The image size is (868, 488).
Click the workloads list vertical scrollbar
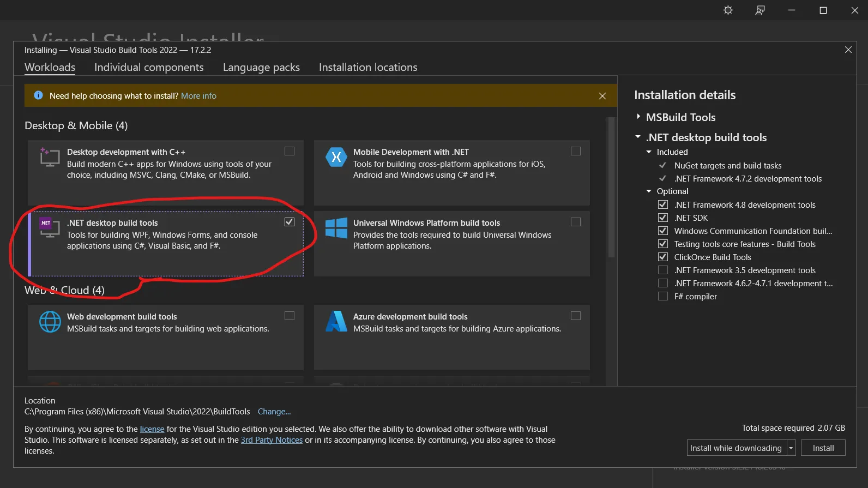pos(611,188)
